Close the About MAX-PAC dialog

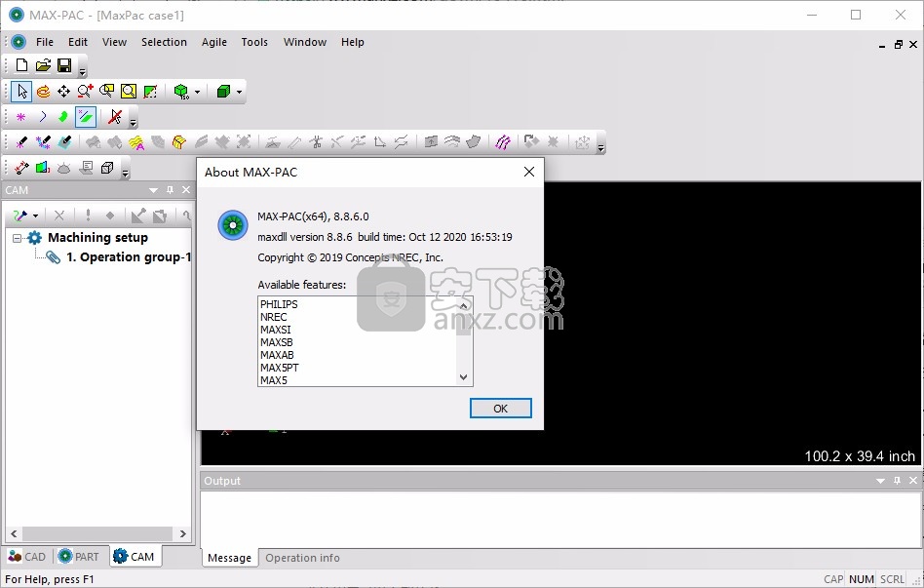tap(529, 172)
